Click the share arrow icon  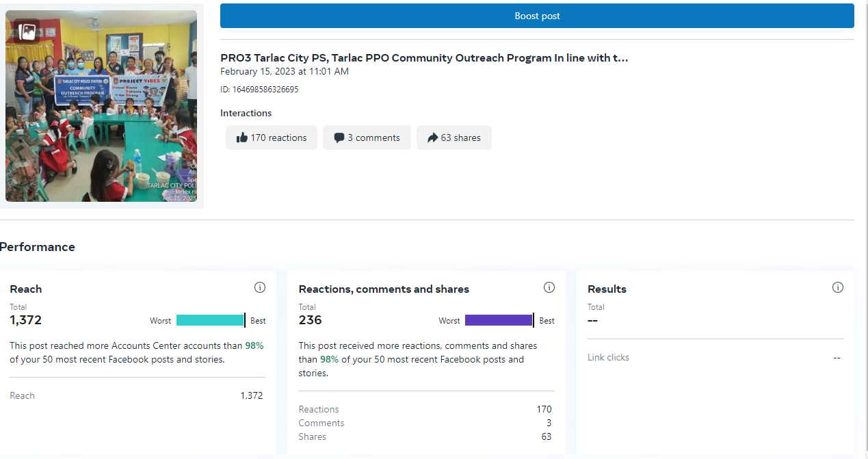(x=432, y=137)
